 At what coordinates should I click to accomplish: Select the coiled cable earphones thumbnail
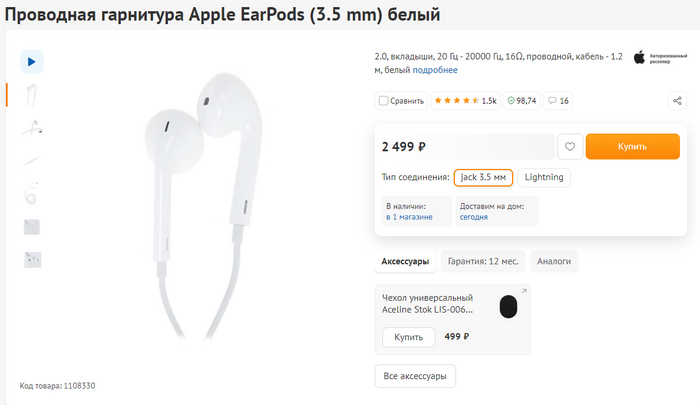[x=32, y=193]
